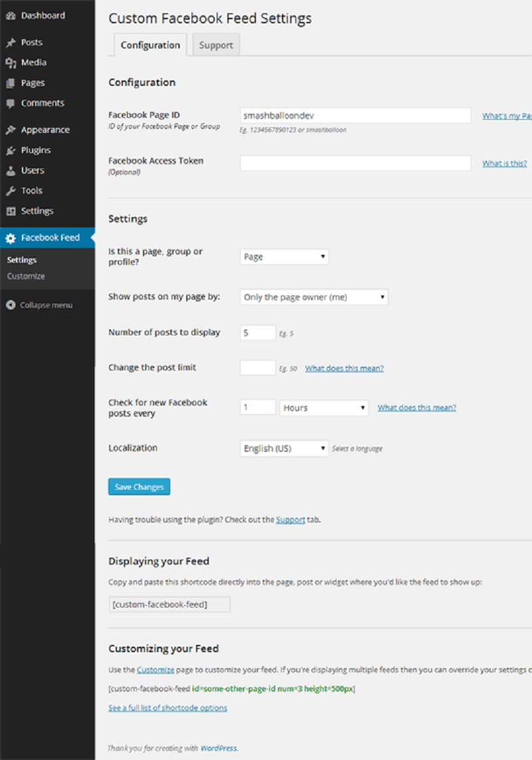This screenshot has height=760, width=532.
Task: Click the Collapse menu arrow icon
Action: point(11,305)
